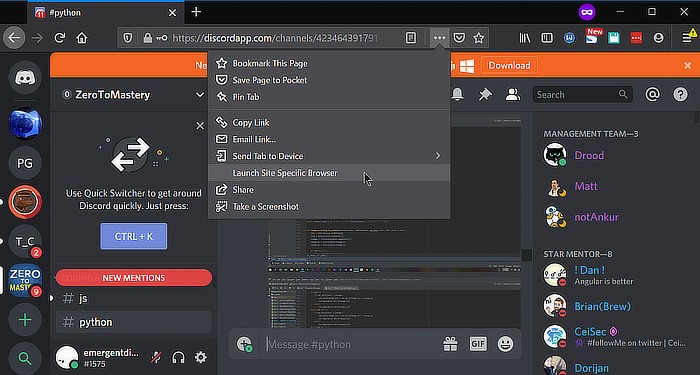Select Bookmark This Page
The image size is (700, 375).
pos(329,63)
